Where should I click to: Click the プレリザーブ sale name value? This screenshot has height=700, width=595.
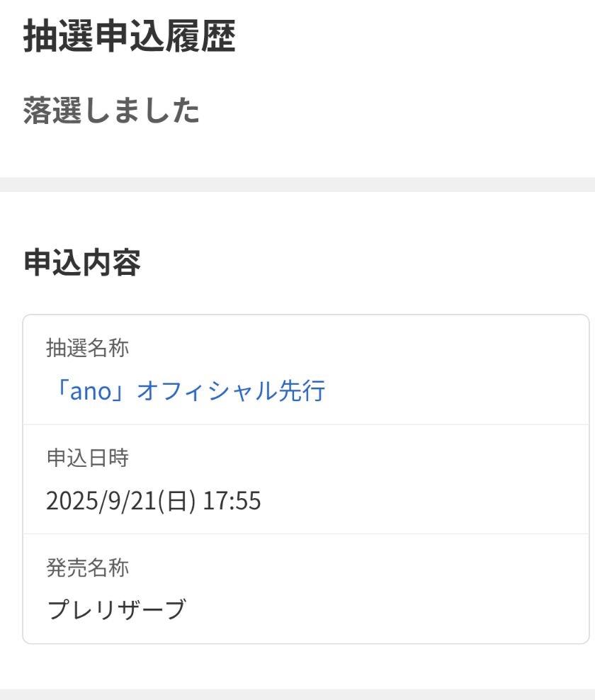pyautogui.click(x=116, y=609)
